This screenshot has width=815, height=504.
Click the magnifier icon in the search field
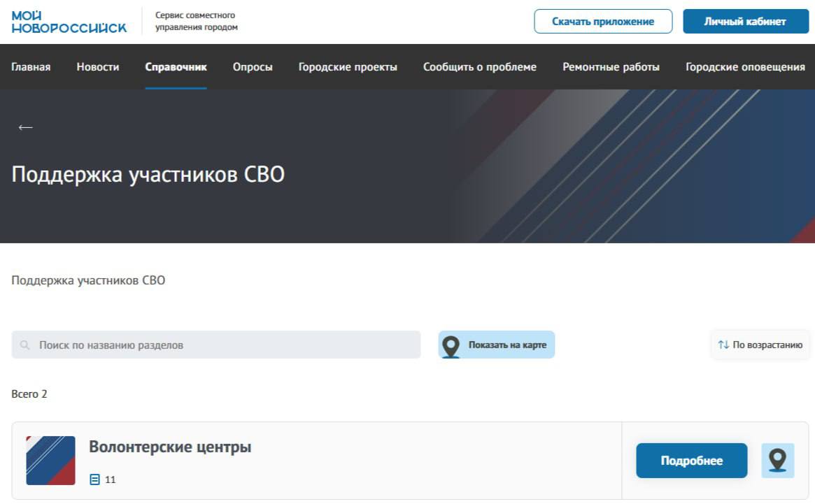[24, 344]
